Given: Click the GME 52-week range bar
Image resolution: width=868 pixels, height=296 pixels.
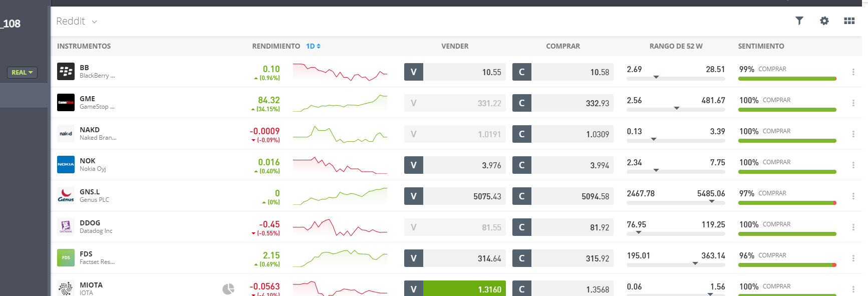Looking at the screenshot, I should click(x=676, y=109).
